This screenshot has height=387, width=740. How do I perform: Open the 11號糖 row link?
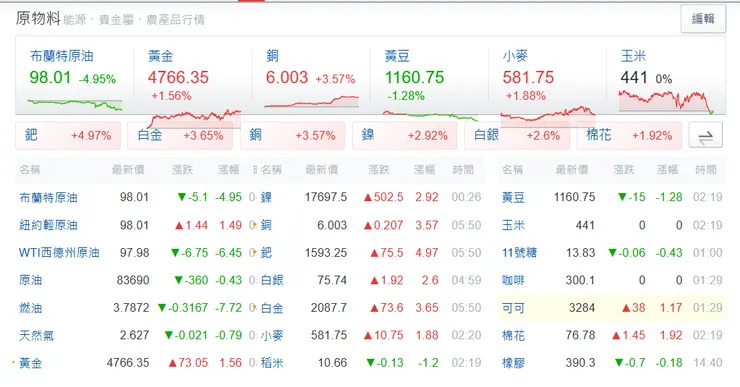click(520, 252)
